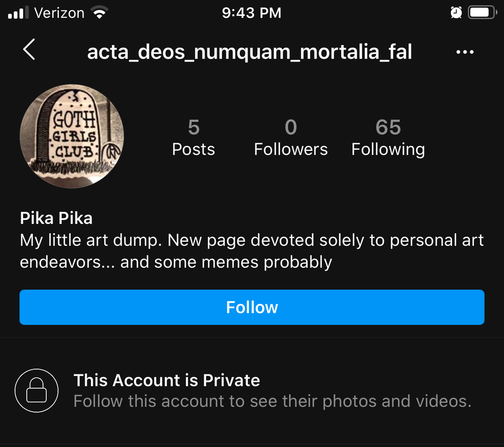
Task: Open the Following list label
Action: tap(388, 149)
